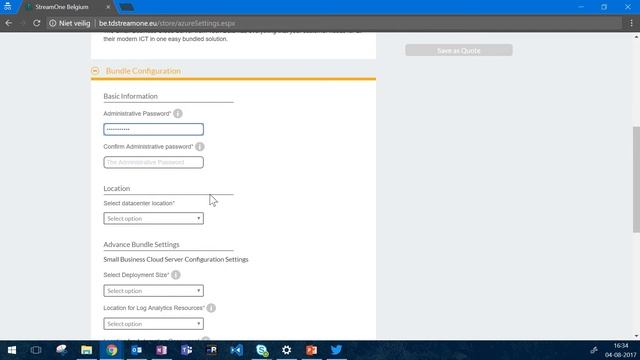Switch to Chrome on the taskbar

point(111,350)
